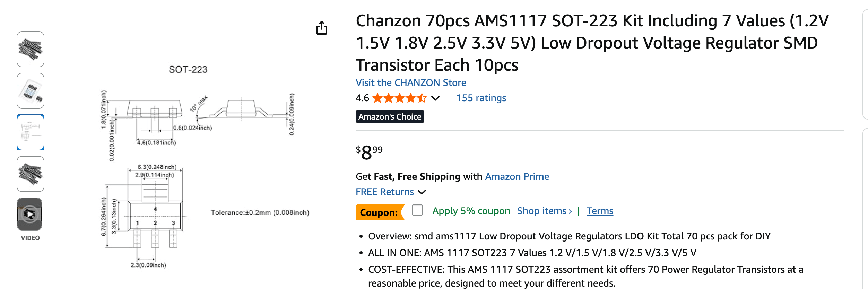Follow the Amazon Prime link
The height and width of the screenshot is (289, 868).
517,177
